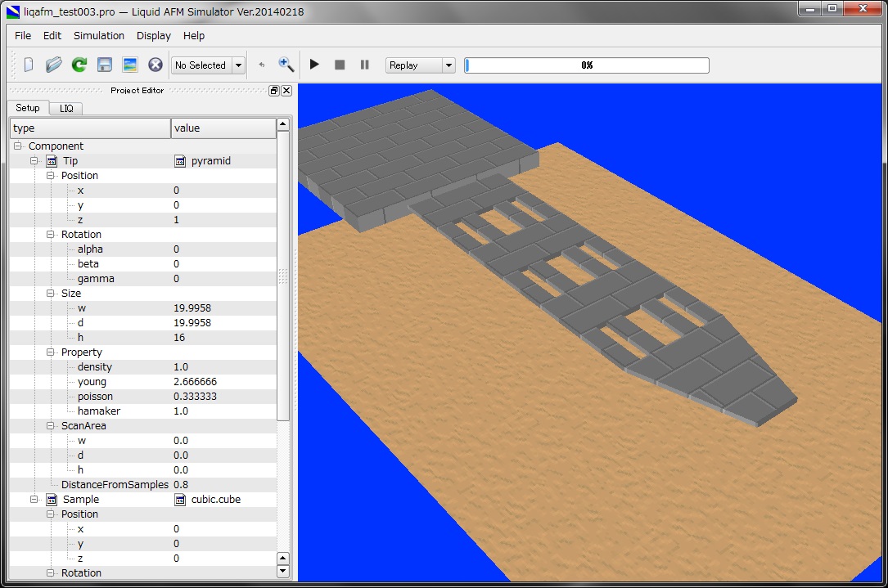Click the magnifier zoom icon
Image resolution: width=888 pixels, height=588 pixels.
pyautogui.click(x=286, y=65)
